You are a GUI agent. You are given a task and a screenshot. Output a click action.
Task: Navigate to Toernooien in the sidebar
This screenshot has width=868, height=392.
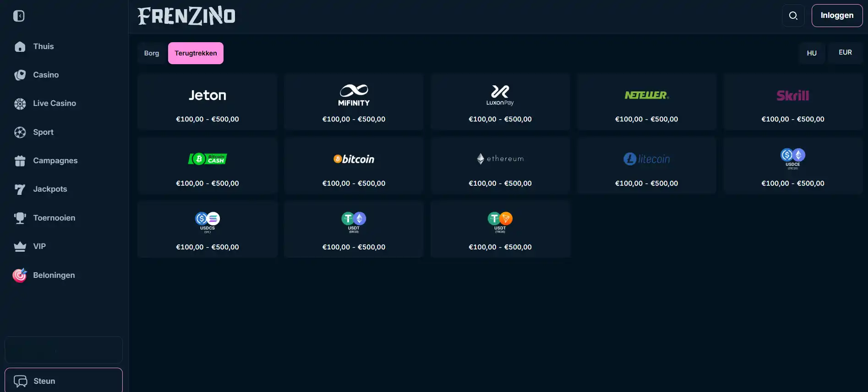54,218
